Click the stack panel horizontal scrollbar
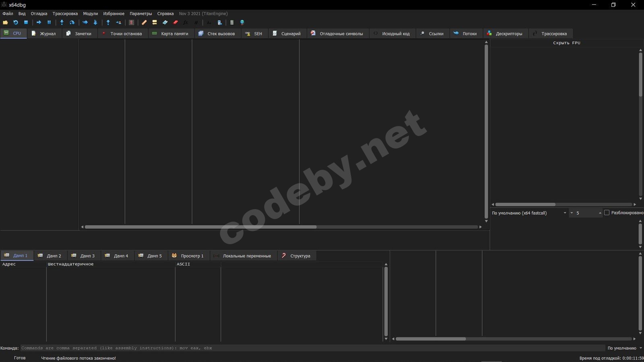Viewport: 644px width, 362px height. coord(514,339)
